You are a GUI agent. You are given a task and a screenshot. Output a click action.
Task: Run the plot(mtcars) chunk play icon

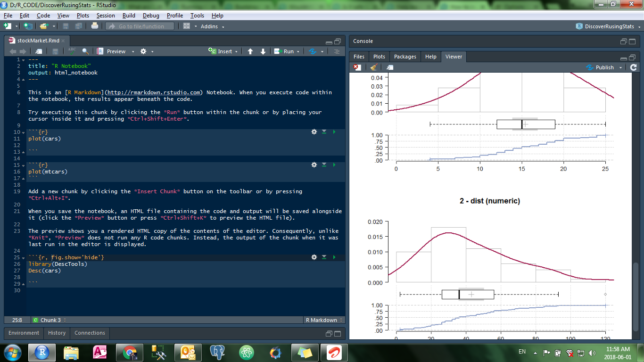pos(334,165)
